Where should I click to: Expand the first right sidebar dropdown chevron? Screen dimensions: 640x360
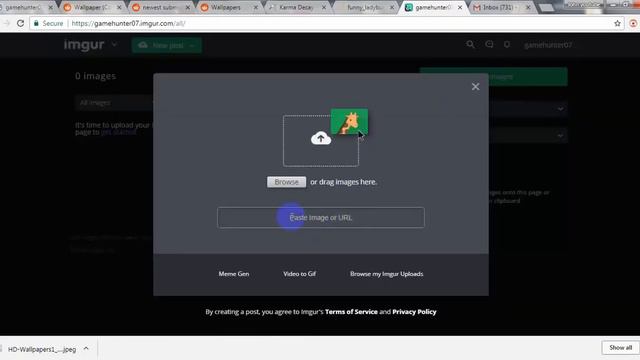click(x=560, y=109)
